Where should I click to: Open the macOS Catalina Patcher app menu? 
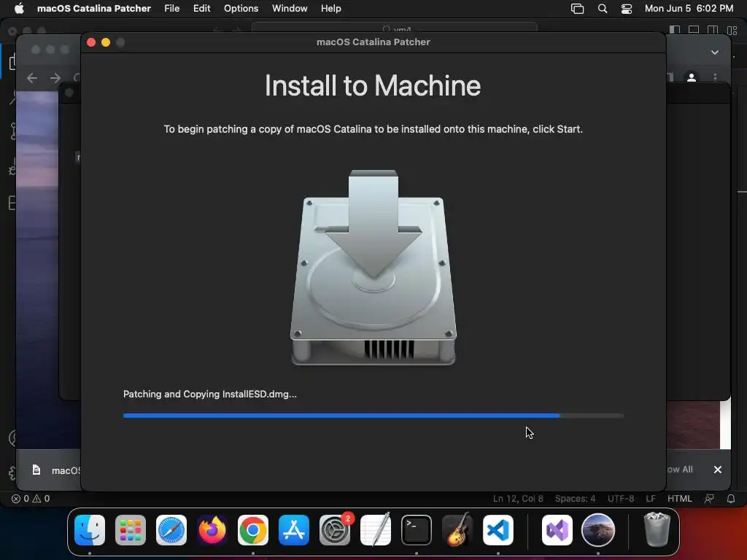tap(94, 9)
